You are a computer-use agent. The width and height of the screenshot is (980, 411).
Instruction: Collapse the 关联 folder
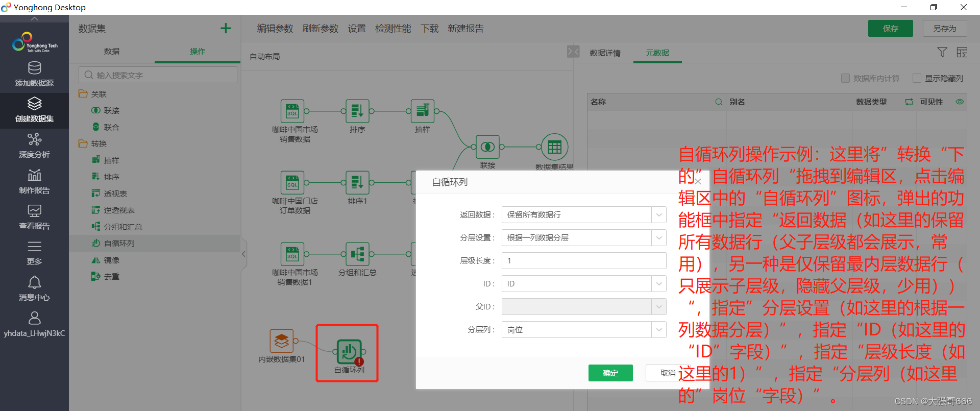click(83, 94)
